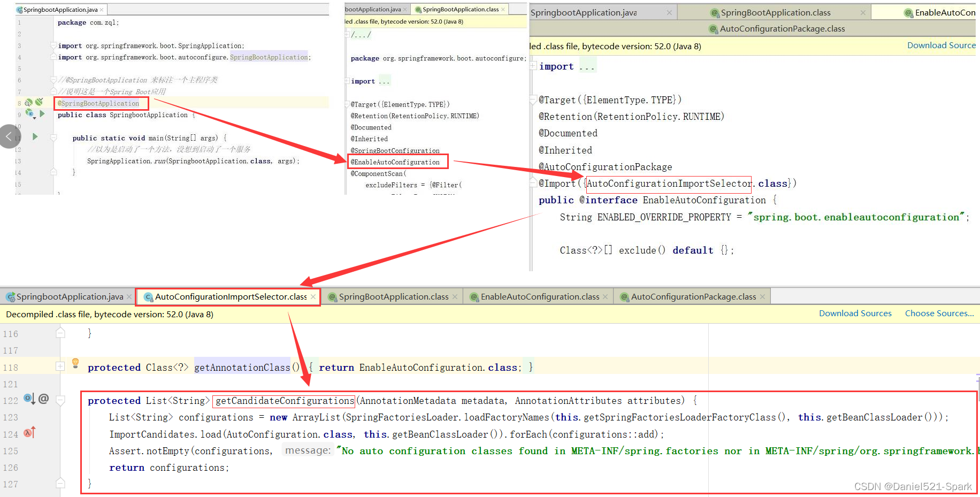Collapse the main method fold marker on line 11

[x=53, y=137]
